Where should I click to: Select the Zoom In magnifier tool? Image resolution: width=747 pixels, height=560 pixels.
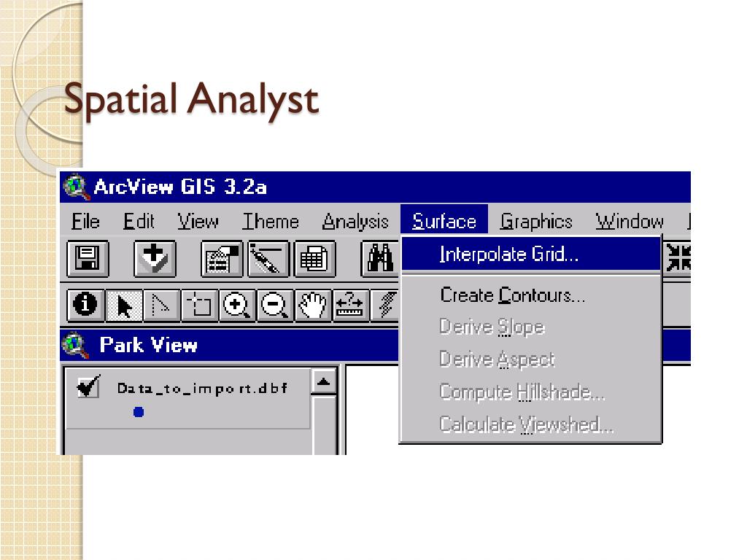pos(237,304)
